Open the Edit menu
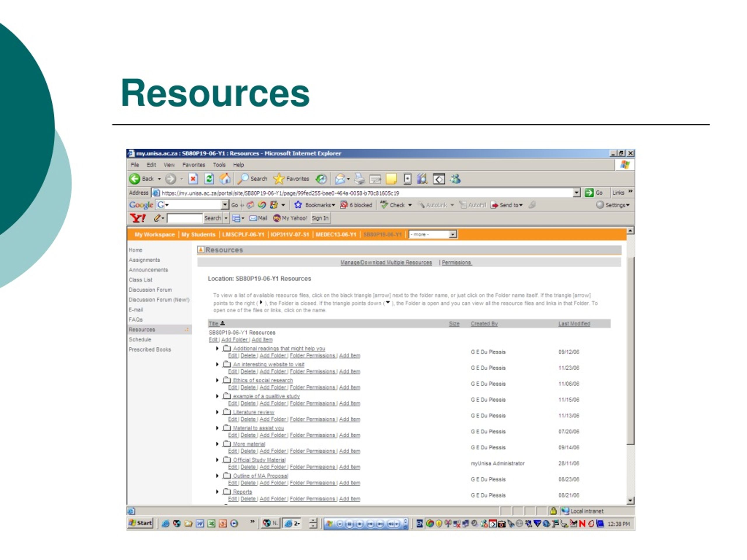747x560 pixels. pyautogui.click(x=151, y=165)
